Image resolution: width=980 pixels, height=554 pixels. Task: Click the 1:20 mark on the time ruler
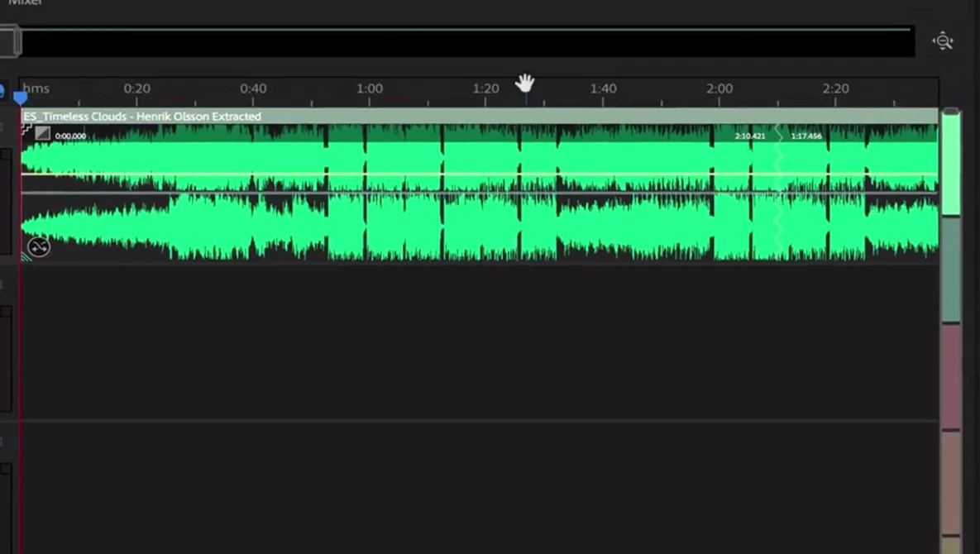[485, 88]
